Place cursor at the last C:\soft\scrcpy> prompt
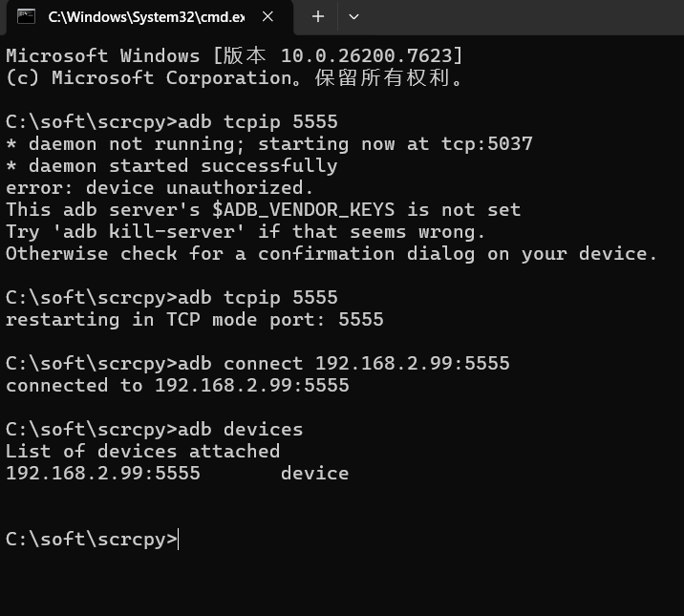This screenshot has height=616, width=684. 179,540
